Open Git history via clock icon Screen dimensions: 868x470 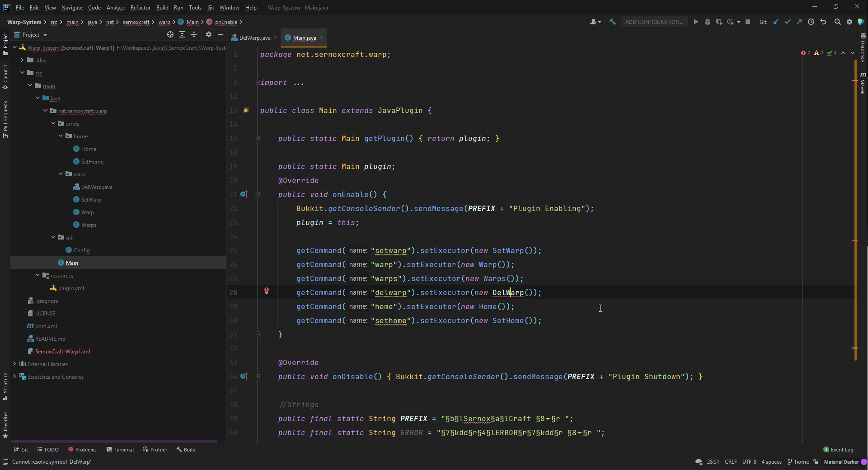811,22
